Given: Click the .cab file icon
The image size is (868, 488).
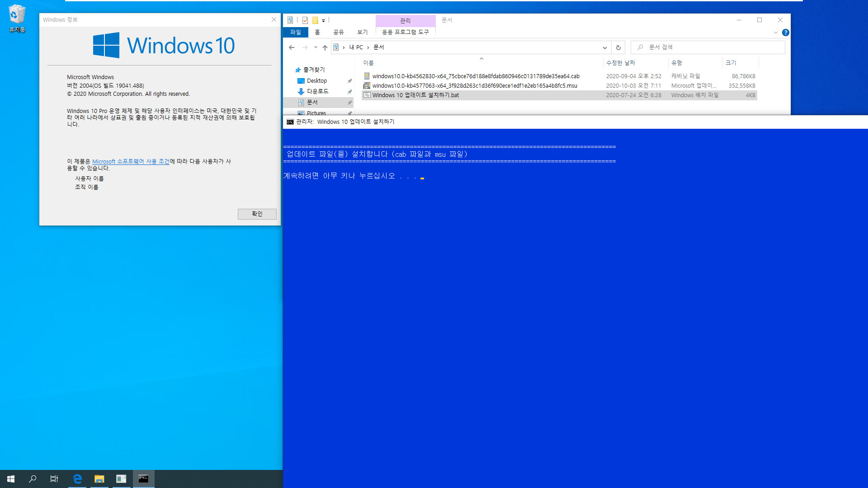Looking at the screenshot, I should point(367,76).
